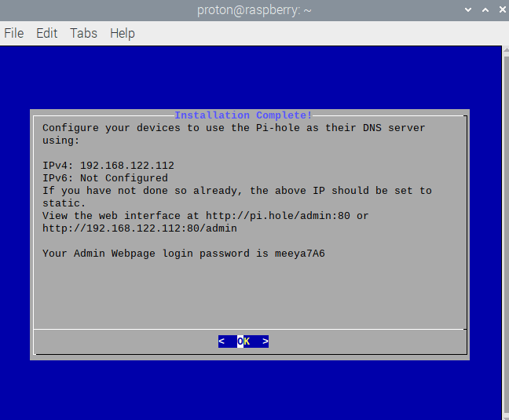
Task: Click the terminal vertical scrollbar
Action: [x=506, y=233]
